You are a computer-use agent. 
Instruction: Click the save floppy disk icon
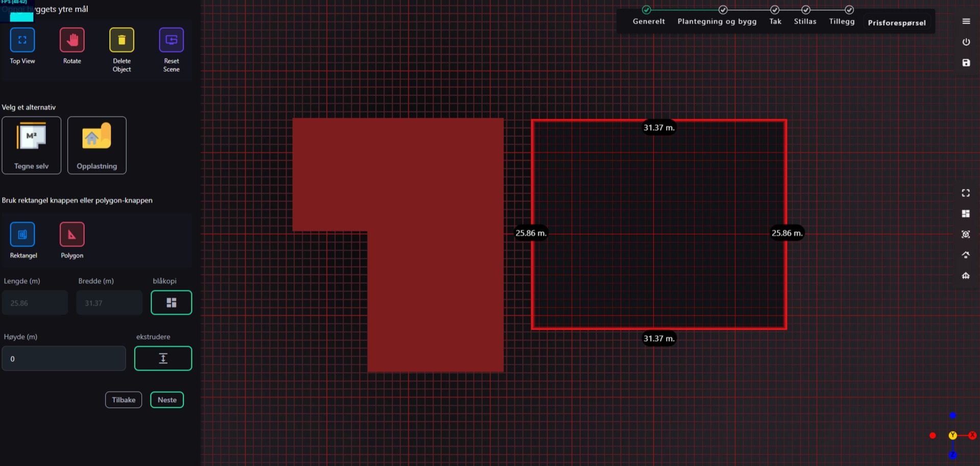point(966,63)
